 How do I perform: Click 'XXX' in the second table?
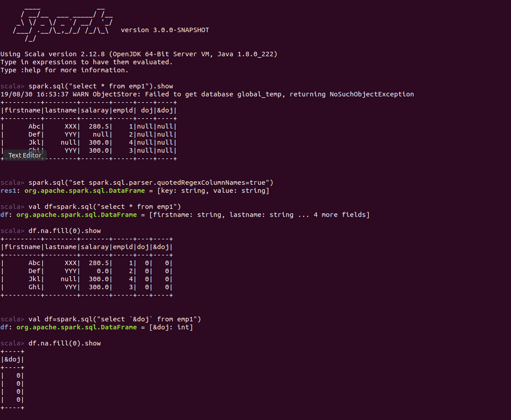click(x=71, y=263)
